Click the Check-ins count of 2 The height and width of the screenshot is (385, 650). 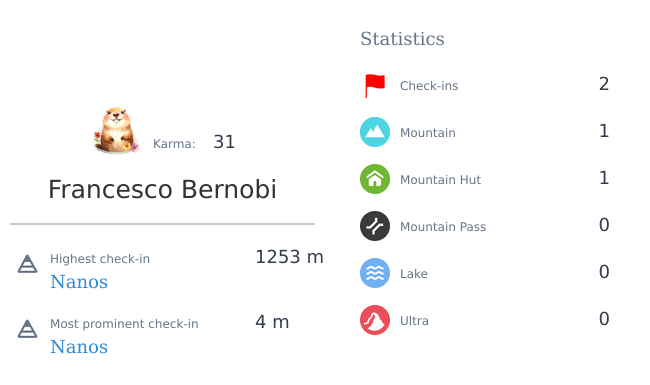click(604, 84)
